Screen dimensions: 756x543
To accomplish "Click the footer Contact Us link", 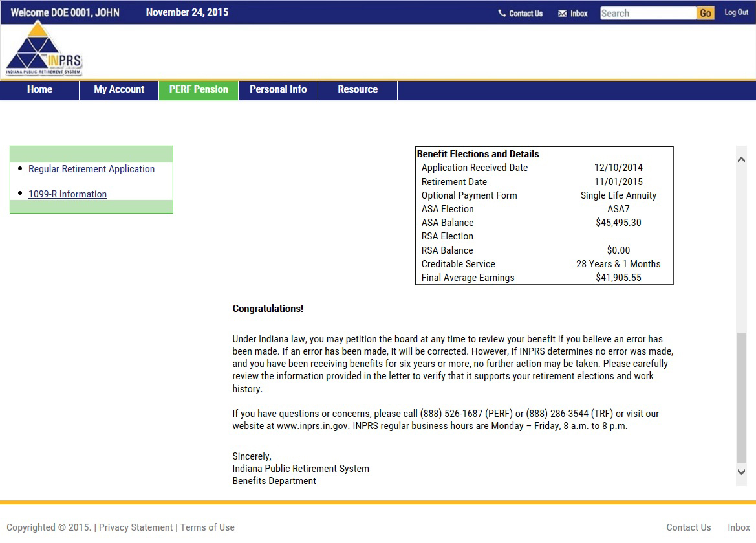I will click(688, 527).
